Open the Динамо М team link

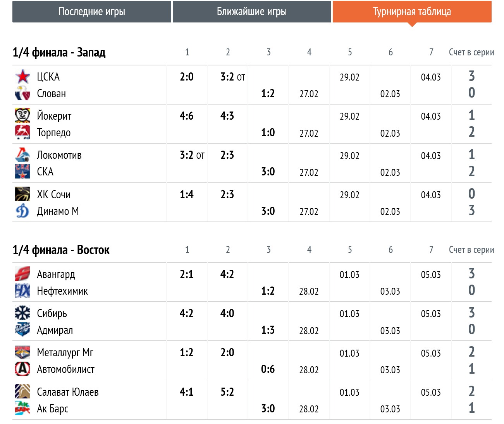point(58,211)
